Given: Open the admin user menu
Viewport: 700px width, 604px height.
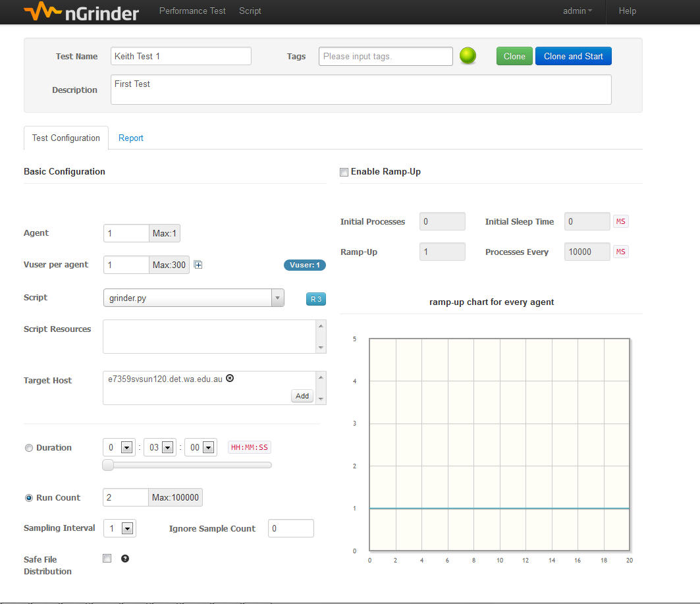Looking at the screenshot, I should pyautogui.click(x=578, y=11).
